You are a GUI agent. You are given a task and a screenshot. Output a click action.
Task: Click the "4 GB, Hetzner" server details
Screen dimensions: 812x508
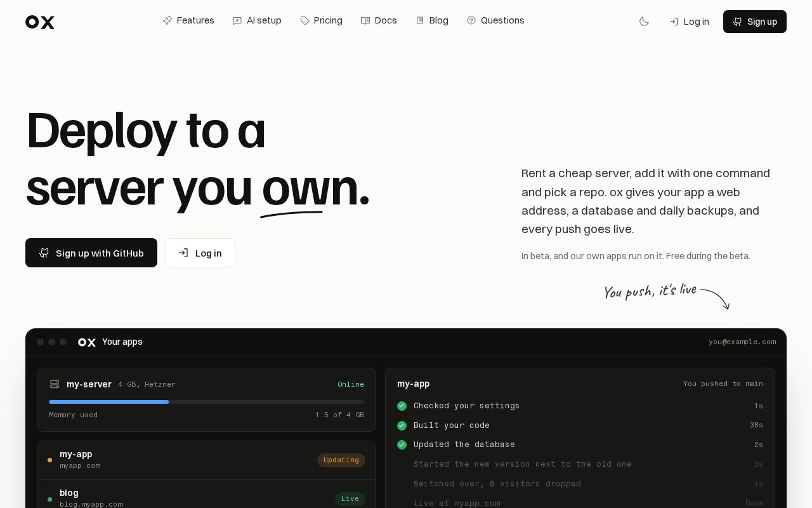click(x=147, y=385)
